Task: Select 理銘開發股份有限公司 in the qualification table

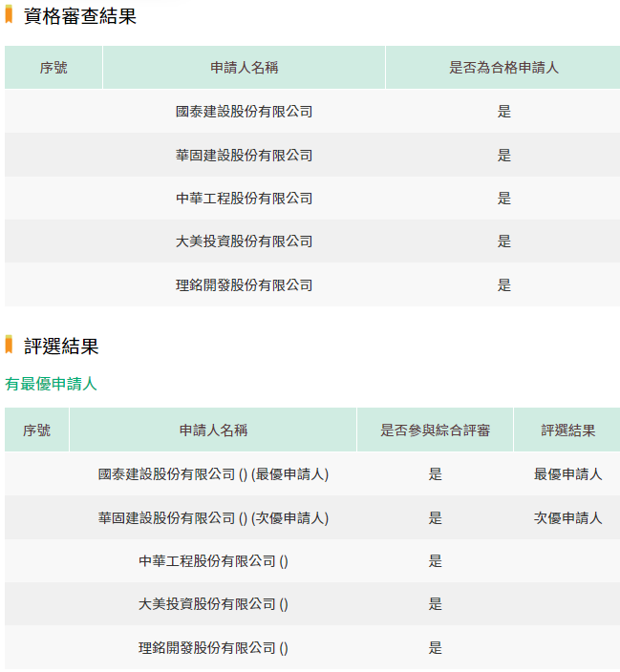Action: click(245, 285)
